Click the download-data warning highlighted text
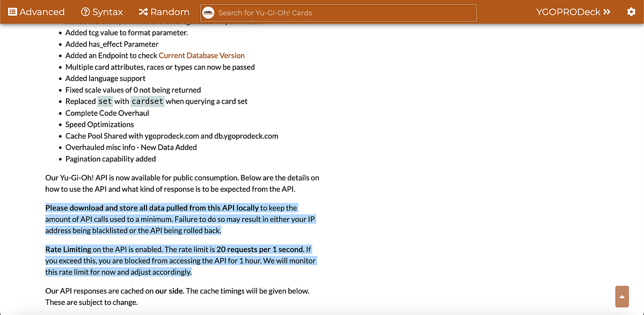The height and width of the screenshot is (315, 644). pyautogui.click(x=180, y=219)
